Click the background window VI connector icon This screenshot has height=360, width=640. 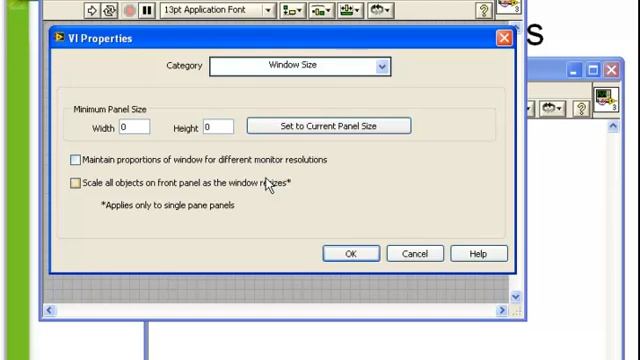click(x=606, y=99)
